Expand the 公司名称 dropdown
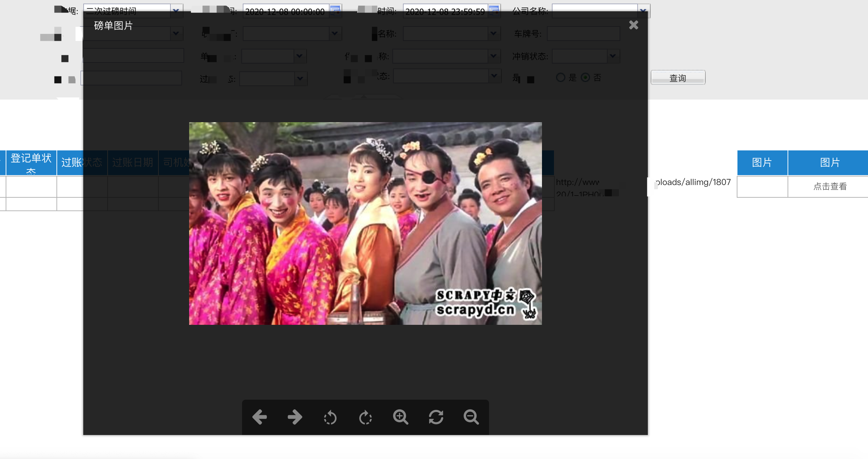 coord(643,11)
